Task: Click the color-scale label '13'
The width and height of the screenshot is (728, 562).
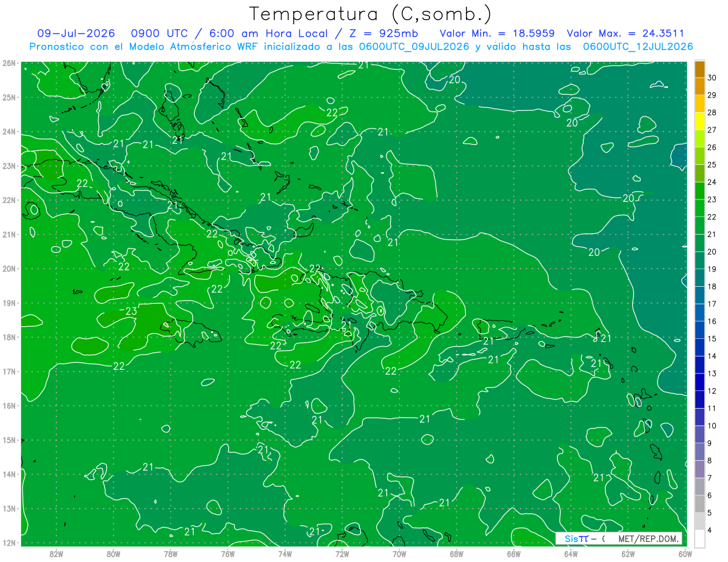Action: (712, 373)
